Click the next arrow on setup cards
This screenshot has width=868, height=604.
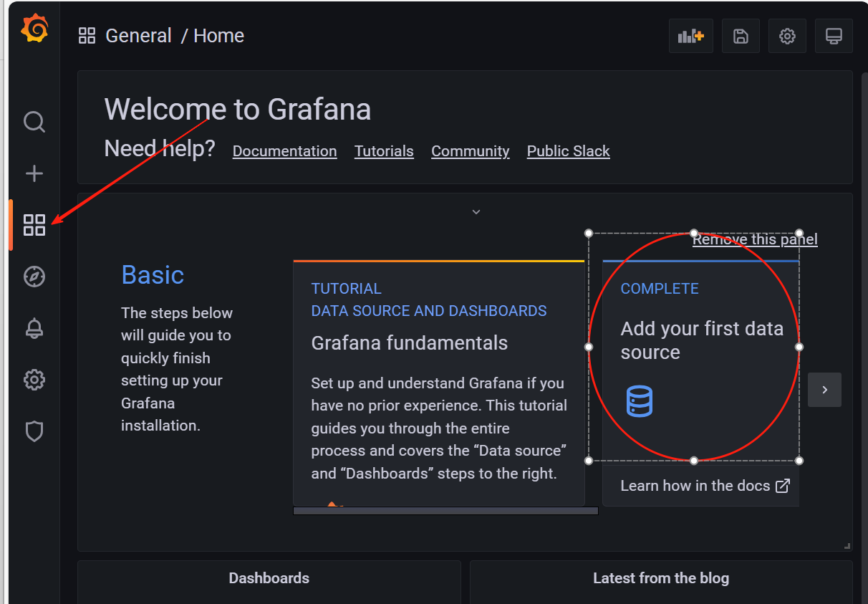tap(824, 390)
